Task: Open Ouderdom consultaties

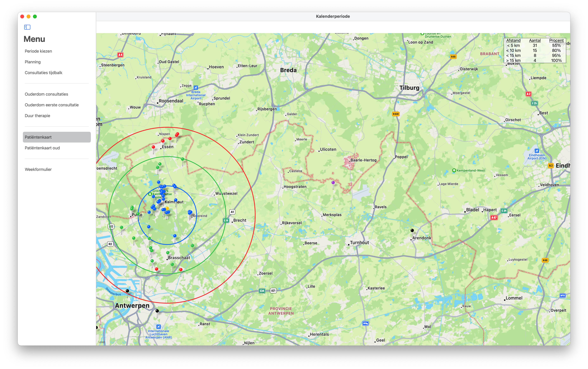Action: (46, 94)
